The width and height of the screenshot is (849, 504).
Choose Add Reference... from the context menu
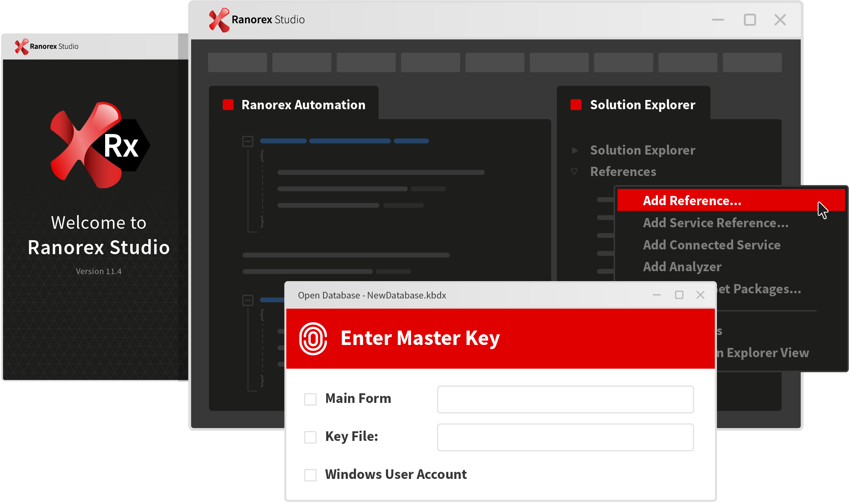tap(731, 200)
